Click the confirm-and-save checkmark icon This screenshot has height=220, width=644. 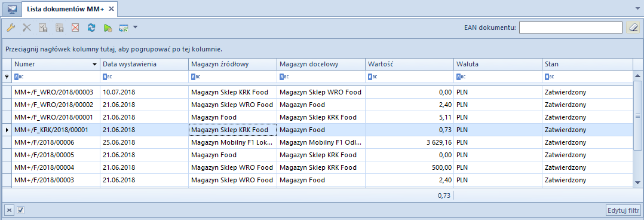43,27
